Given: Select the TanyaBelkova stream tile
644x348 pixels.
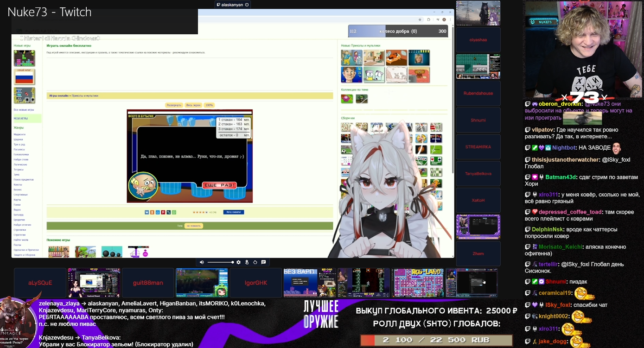Looking at the screenshot, I should pos(478,173).
